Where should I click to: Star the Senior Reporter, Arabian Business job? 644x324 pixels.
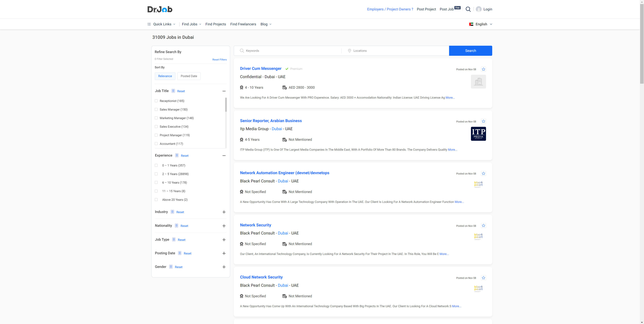click(483, 121)
